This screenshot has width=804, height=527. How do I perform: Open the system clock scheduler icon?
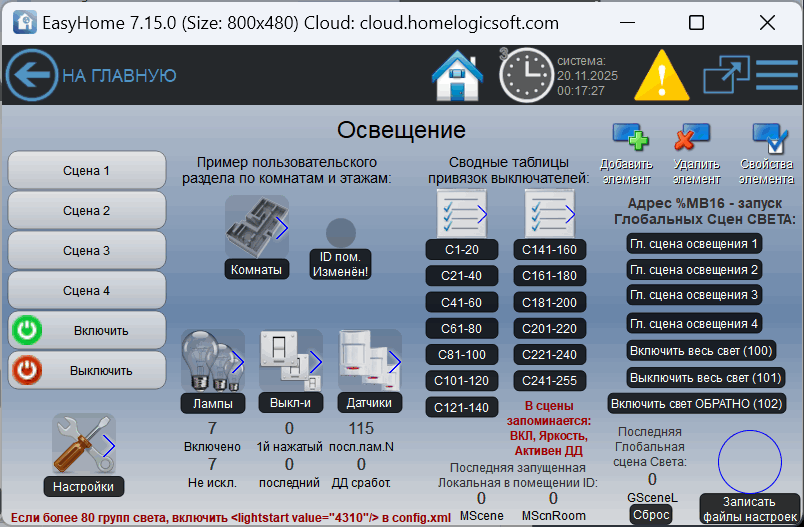click(526, 75)
